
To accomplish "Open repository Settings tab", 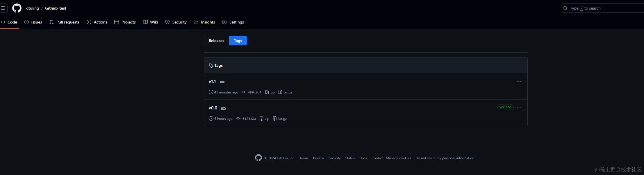I will [x=233, y=22].
